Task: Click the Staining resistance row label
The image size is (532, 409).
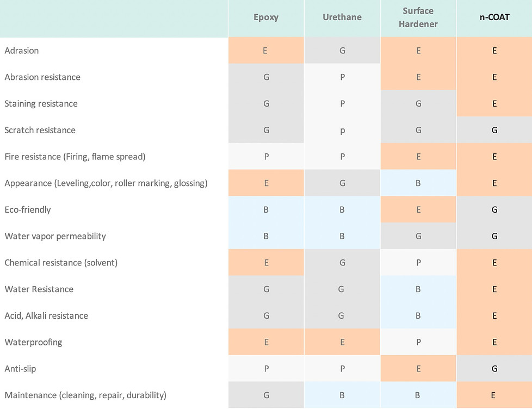Action: 41,103
